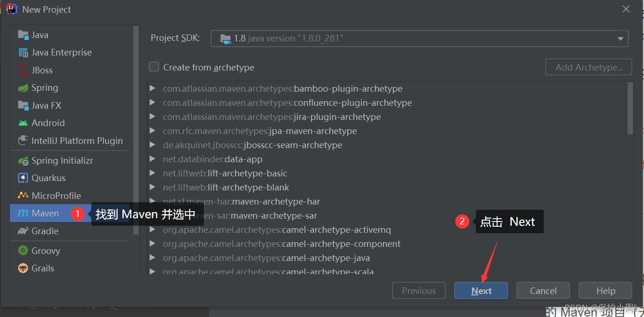
Task: Click the Project SDK label
Action: pyautogui.click(x=175, y=38)
